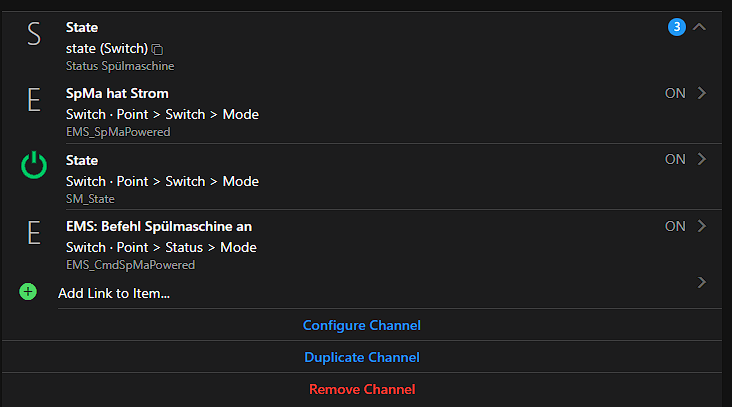This screenshot has width=732, height=407.
Task: Copy the state (Switch) channel ID
Action: coord(158,49)
